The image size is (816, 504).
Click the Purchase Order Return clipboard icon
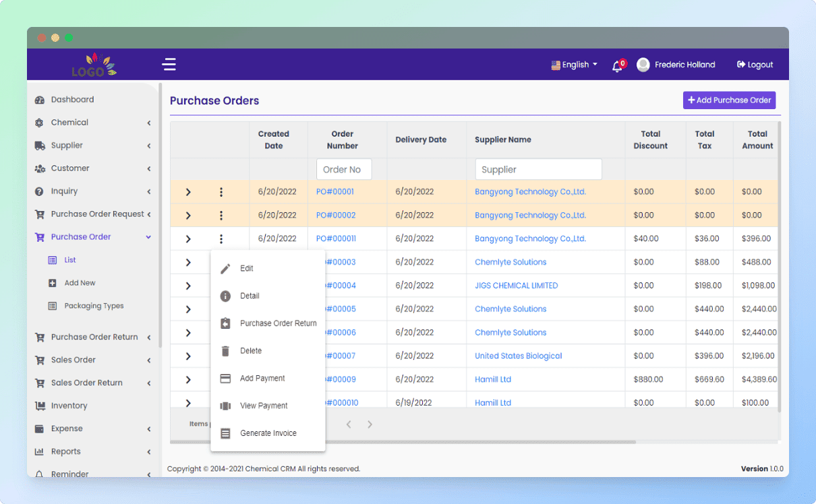pos(225,323)
